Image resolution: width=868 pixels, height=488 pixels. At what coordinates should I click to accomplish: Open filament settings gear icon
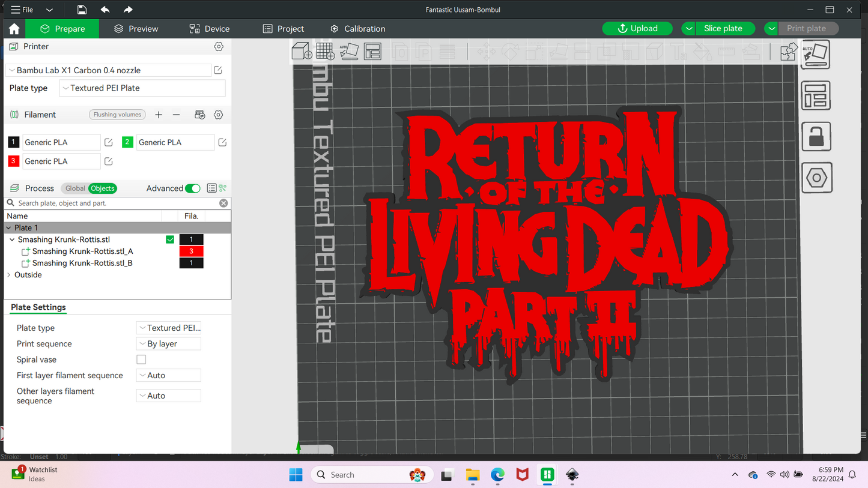click(x=219, y=115)
